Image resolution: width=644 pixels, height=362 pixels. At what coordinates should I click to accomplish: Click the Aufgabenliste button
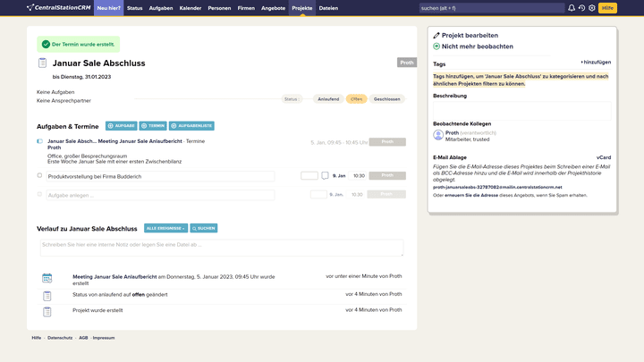tap(191, 126)
